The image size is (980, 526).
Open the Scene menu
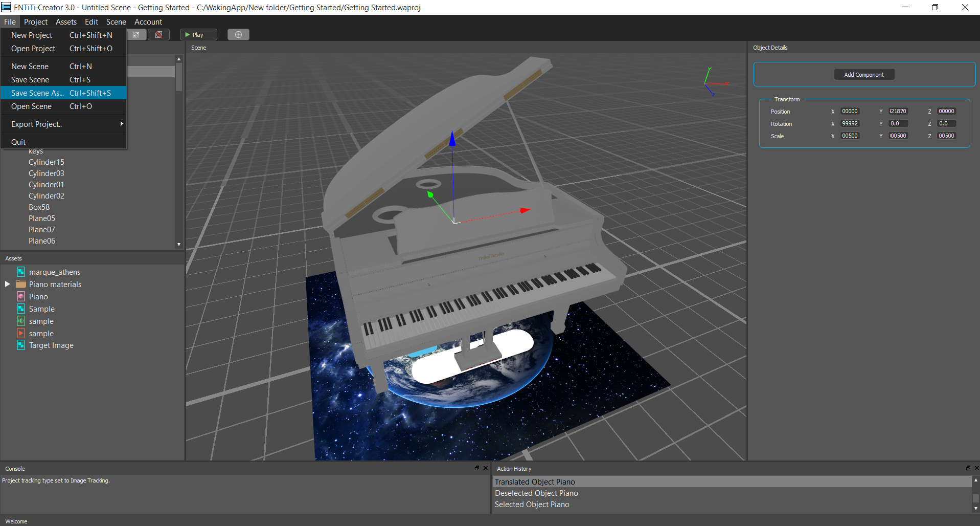point(116,21)
